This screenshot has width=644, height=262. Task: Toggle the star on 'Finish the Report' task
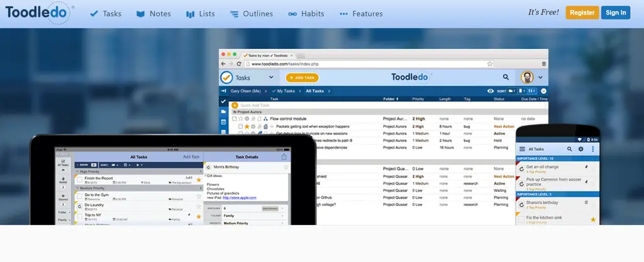coord(199,180)
